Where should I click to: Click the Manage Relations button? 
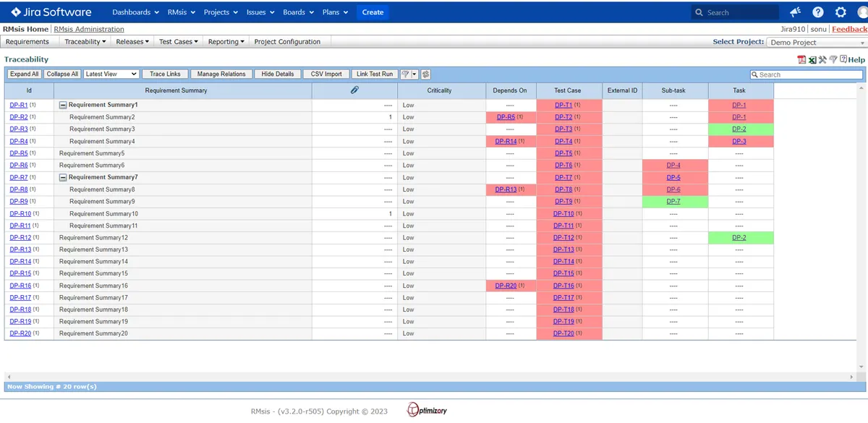point(221,74)
